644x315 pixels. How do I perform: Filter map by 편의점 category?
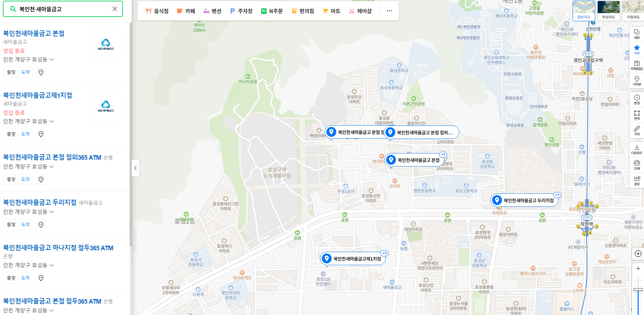[303, 11]
